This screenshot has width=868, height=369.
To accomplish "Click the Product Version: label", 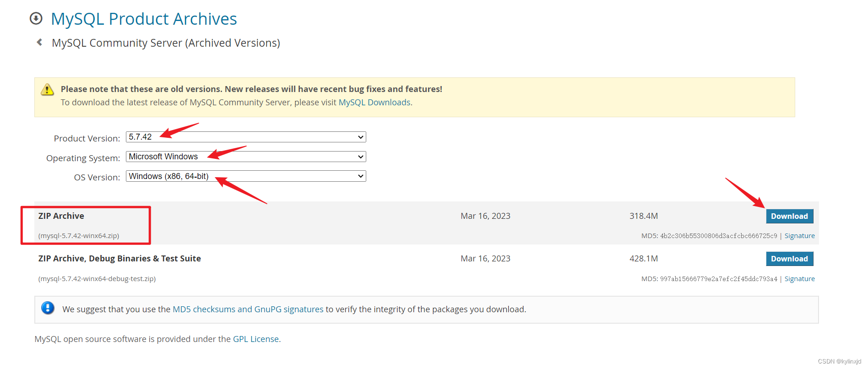I will coord(87,138).
